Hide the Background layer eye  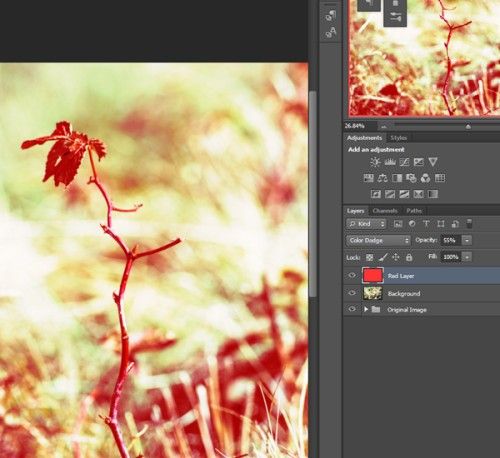pyautogui.click(x=352, y=293)
